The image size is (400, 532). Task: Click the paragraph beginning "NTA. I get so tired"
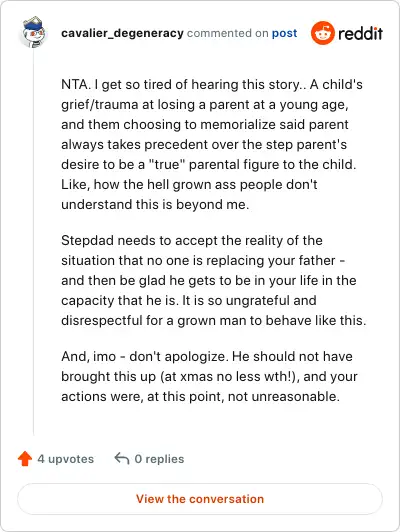[212, 145]
